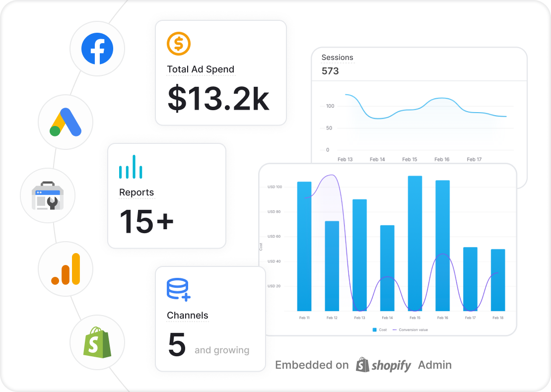
Task: Click Feb 15 on Sessions chart axis
Action: click(410, 159)
